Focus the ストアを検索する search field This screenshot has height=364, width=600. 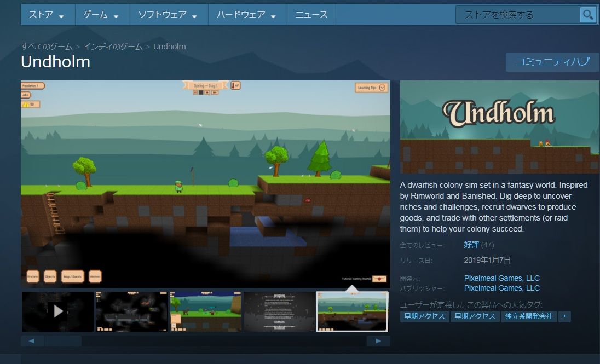coord(518,15)
